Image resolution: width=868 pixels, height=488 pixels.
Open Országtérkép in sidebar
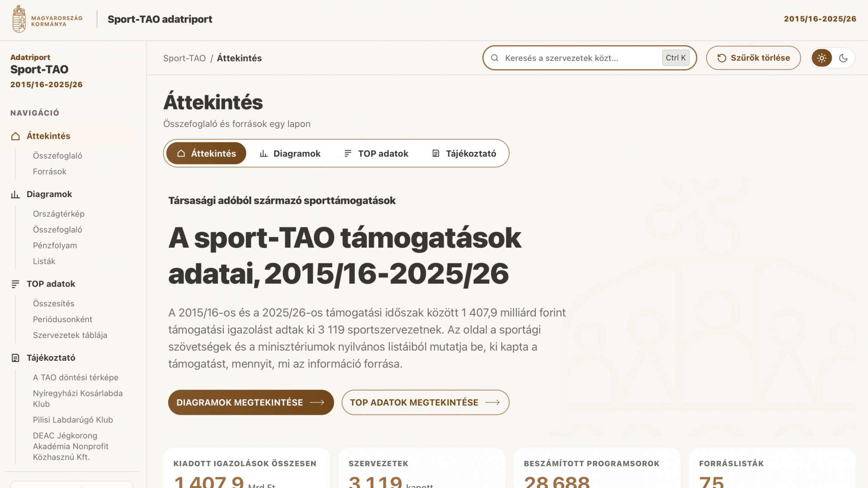point(59,214)
